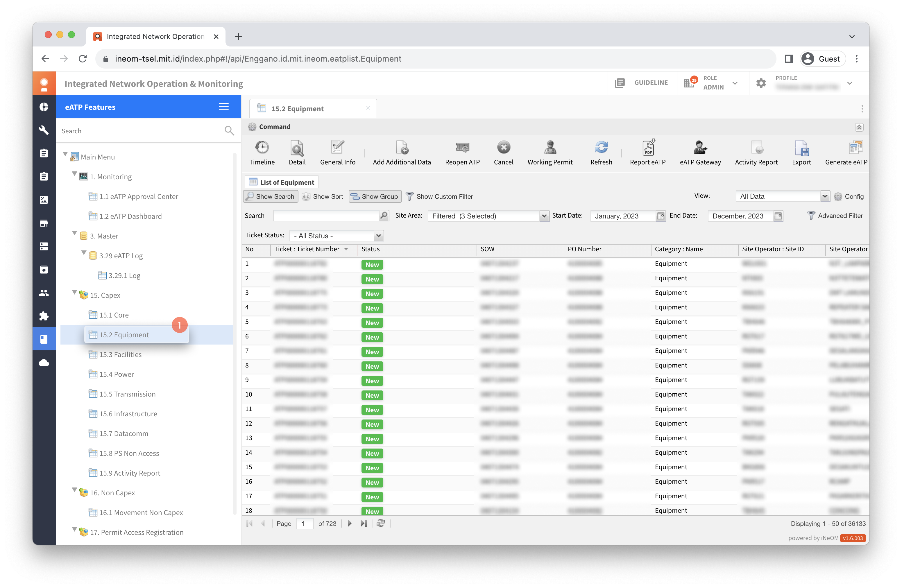902x588 pixels.
Task: Open Ticket Number column menu arrow
Action: pos(346,249)
